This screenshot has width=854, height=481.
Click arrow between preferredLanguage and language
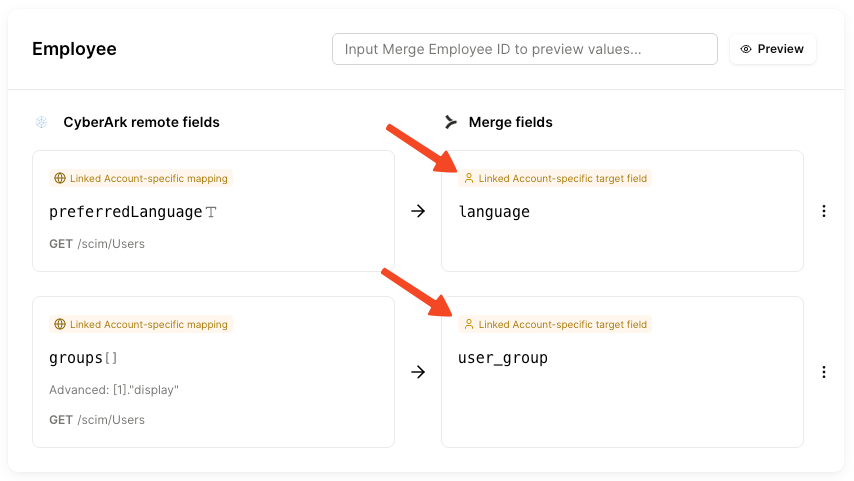coord(418,211)
